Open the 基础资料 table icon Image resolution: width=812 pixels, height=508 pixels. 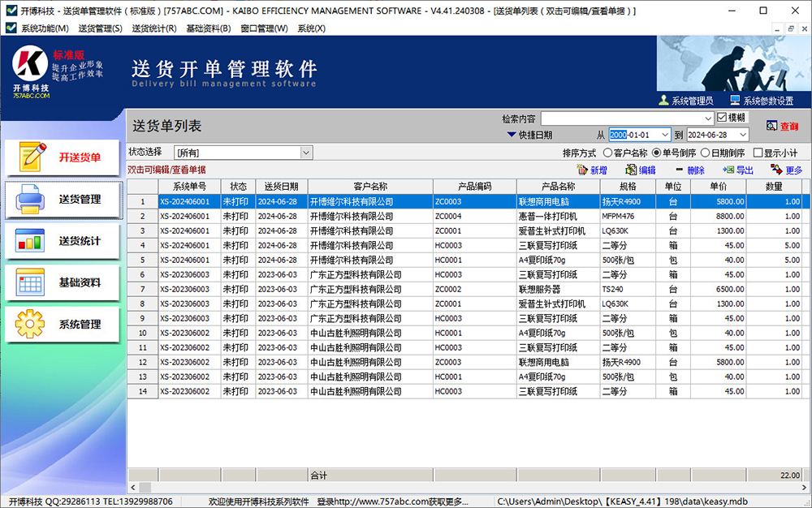(x=29, y=282)
